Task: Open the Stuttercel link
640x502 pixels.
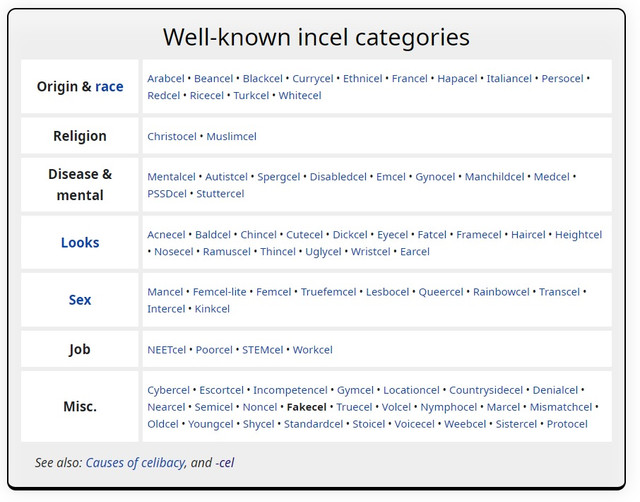Action: pyautogui.click(x=220, y=194)
